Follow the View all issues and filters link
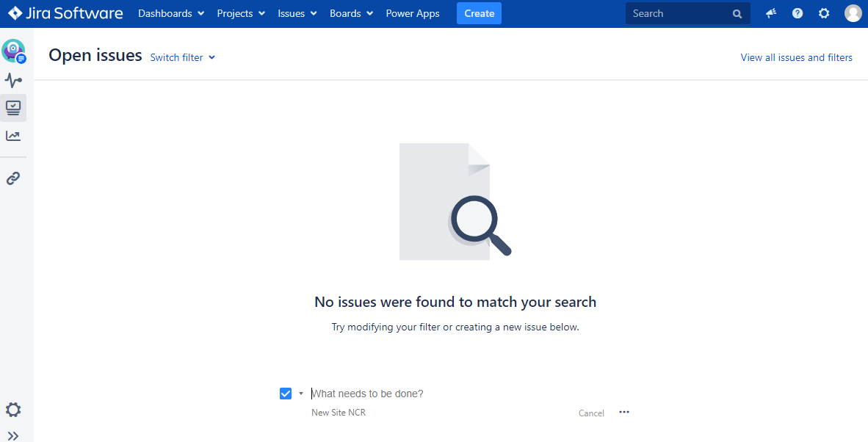Screen dimensions: 868x442 click(796, 57)
